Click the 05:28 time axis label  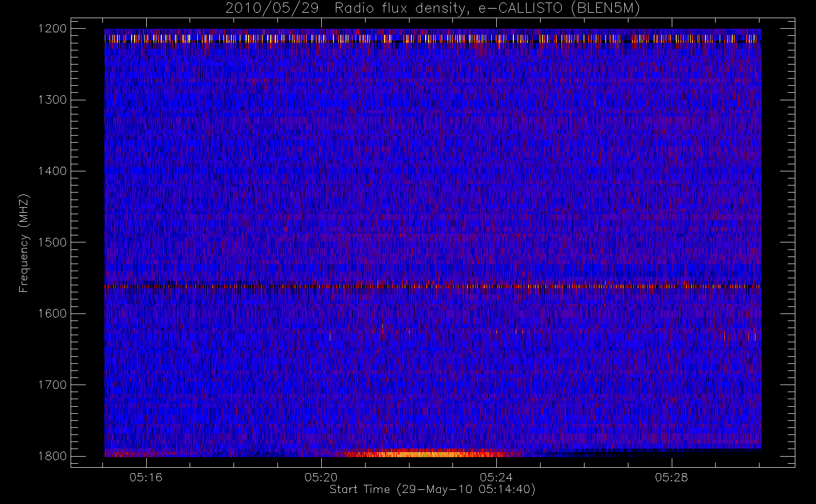pos(671,477)
